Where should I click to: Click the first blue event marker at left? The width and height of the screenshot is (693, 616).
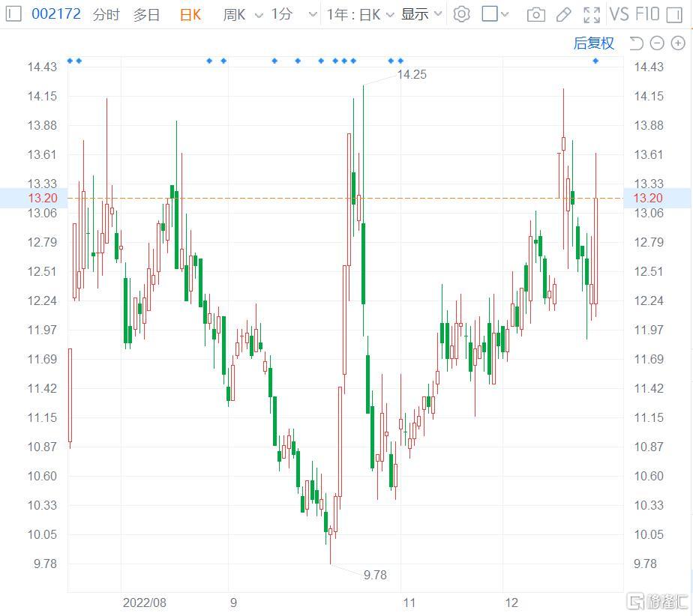(x=70, y=61)
